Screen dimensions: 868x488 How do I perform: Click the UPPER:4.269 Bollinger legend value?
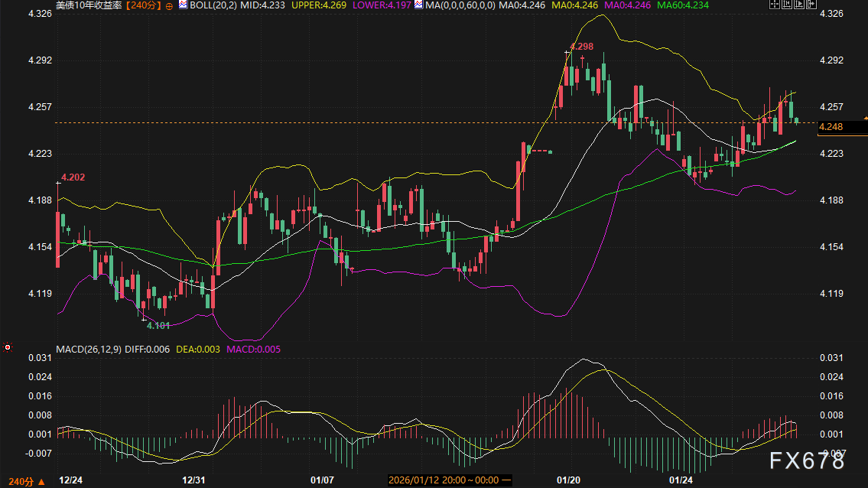click(x=316, y=5)
